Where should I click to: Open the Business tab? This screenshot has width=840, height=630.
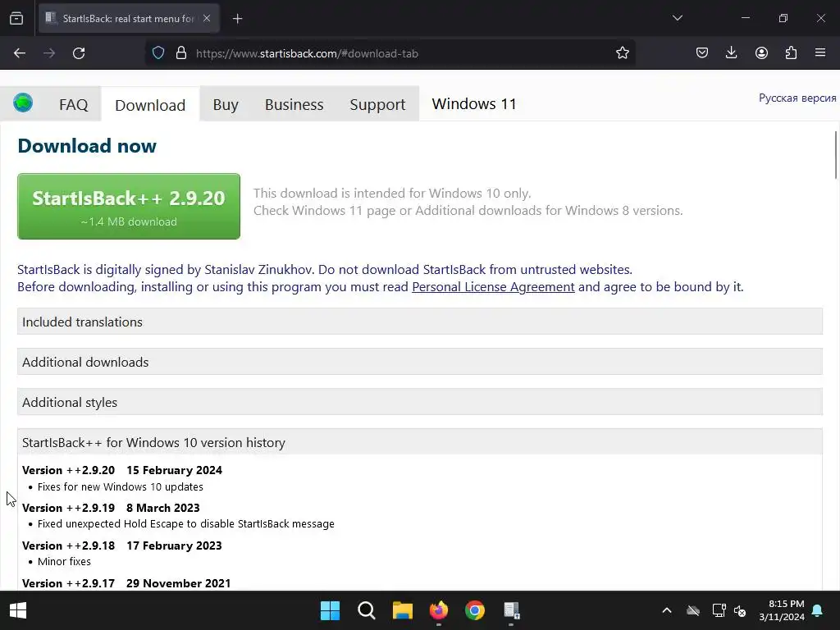point(294,104)
